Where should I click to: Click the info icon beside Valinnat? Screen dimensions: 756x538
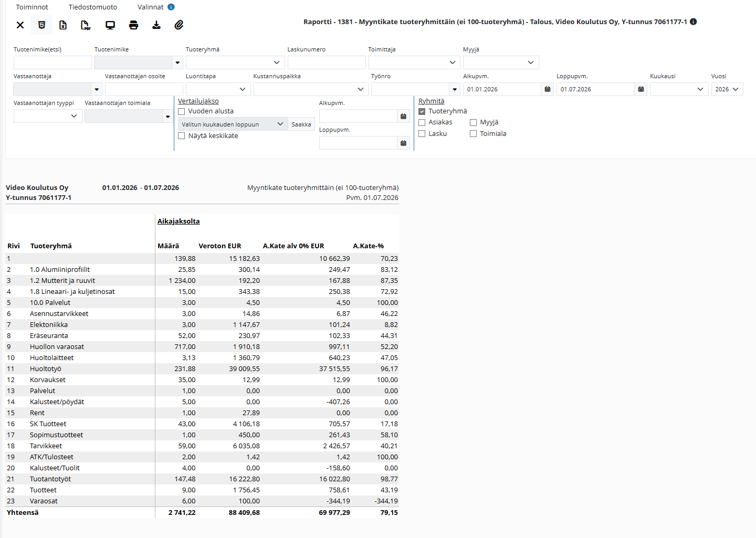tap(171, 7)
